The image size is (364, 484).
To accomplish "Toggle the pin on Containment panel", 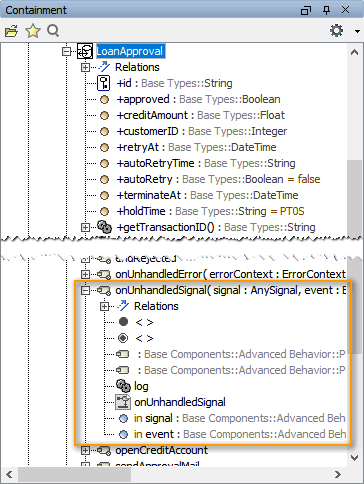I will pyautogui.click(x=326, y=10).
